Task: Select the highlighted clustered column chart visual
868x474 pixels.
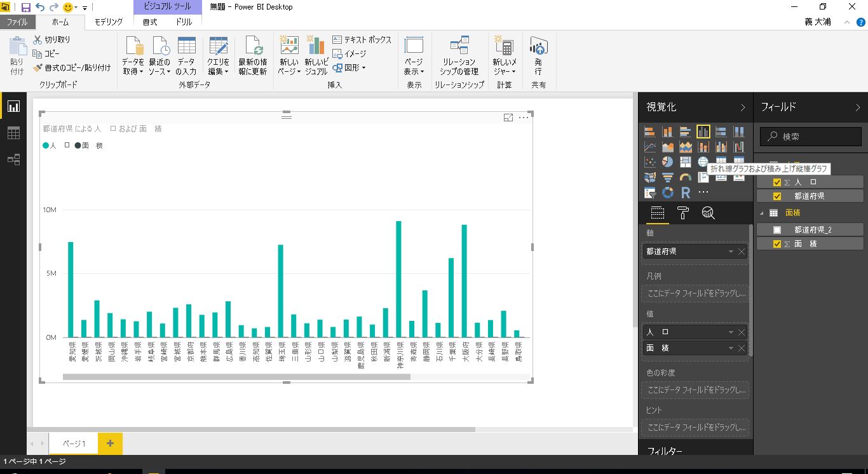Action: (703, 132)
